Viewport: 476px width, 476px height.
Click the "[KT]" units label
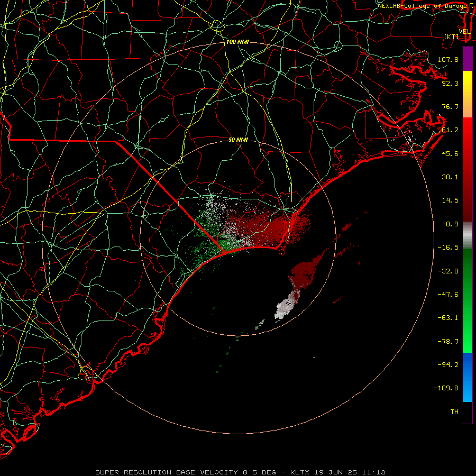[x=452, y=36]
